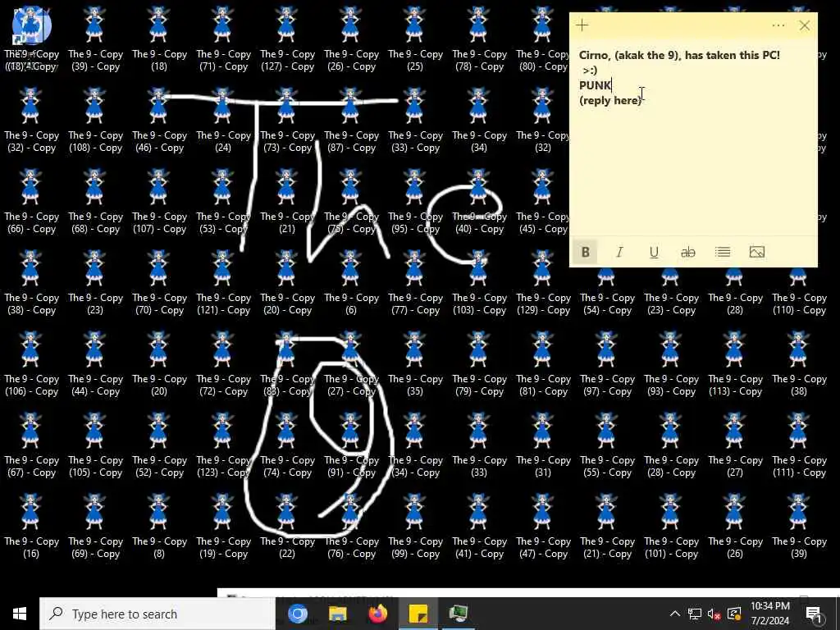
Task: Select 'The 9 - Copy (39) - Copy' icon
Action: pos(95,39)
